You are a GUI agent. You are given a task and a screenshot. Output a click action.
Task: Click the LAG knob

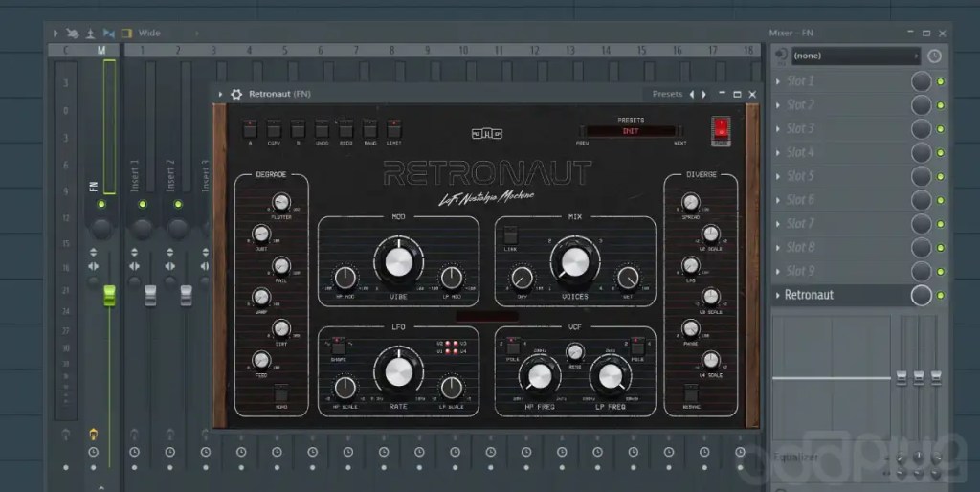tap(691, 266)
